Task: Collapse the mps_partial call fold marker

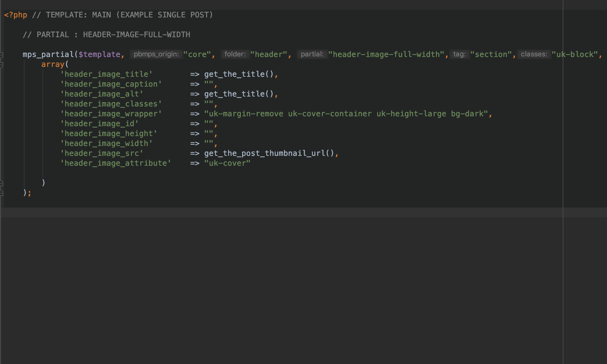Action: (1, 55)
